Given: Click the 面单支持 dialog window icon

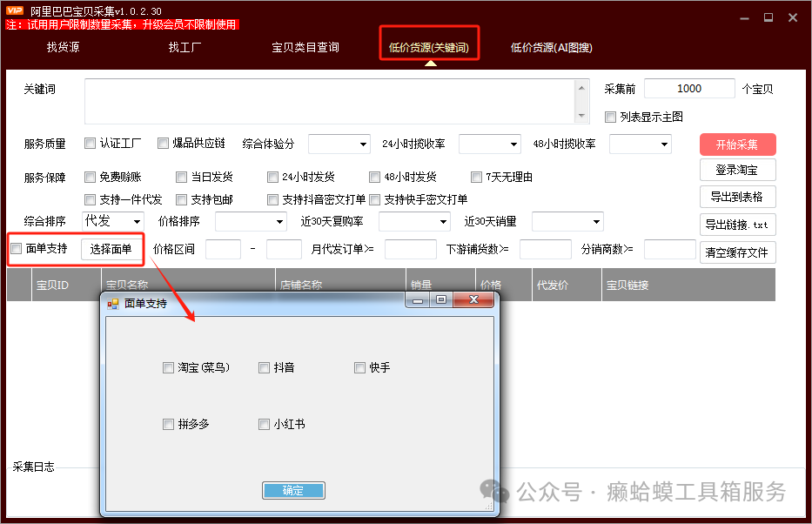Looking at the screenshot, I should [113, 304].
